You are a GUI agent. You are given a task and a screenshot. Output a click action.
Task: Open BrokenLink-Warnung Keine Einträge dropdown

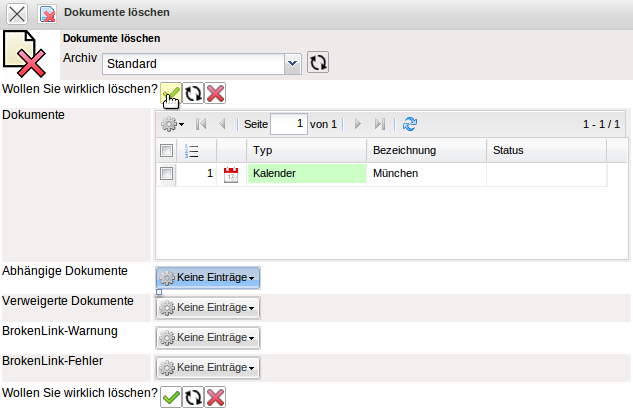208,338
